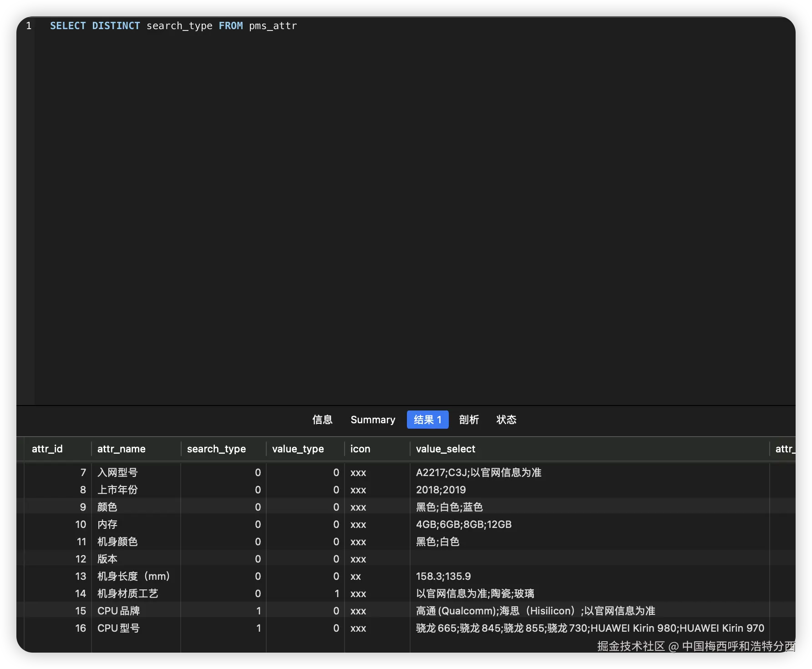Select the 4GB;6GB;8GB;12GB value cell

pos(589,524)
